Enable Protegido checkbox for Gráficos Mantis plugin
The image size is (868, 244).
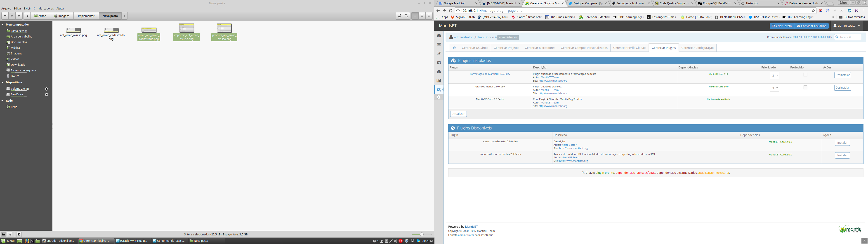[805, 87]
